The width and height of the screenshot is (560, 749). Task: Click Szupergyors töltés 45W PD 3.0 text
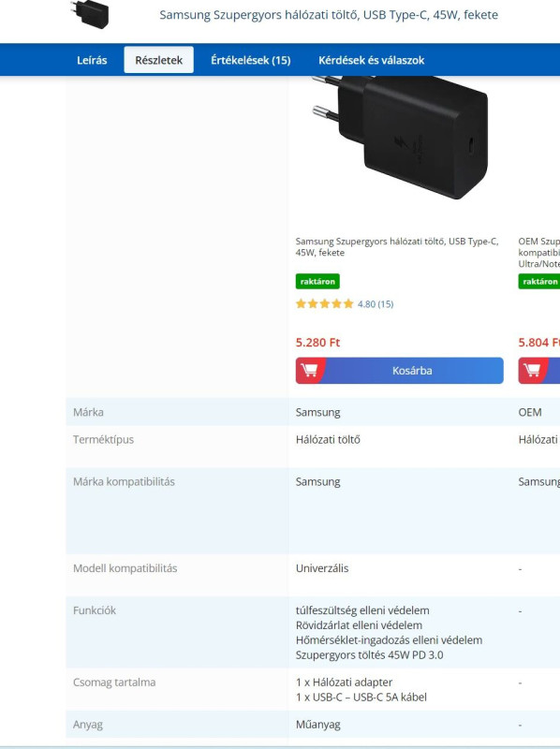pyautogui.click(x=369, y=654)
